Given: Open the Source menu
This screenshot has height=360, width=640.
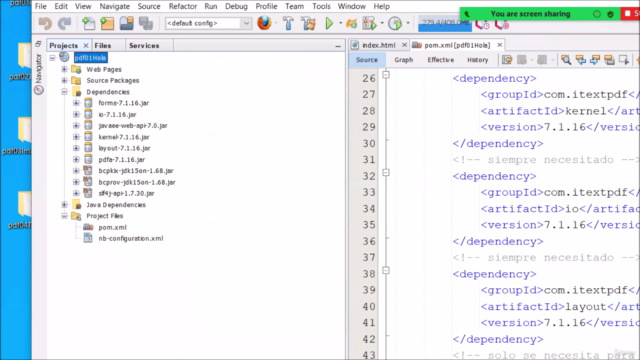Looking at the screenshot, I should (x=149, y=6).
